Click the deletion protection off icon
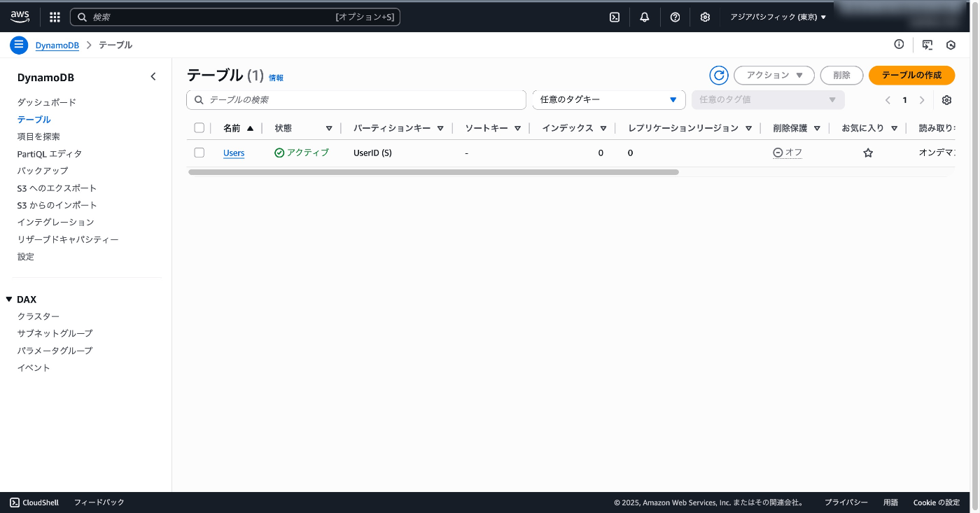980x513 pixels. coord(778,153)
